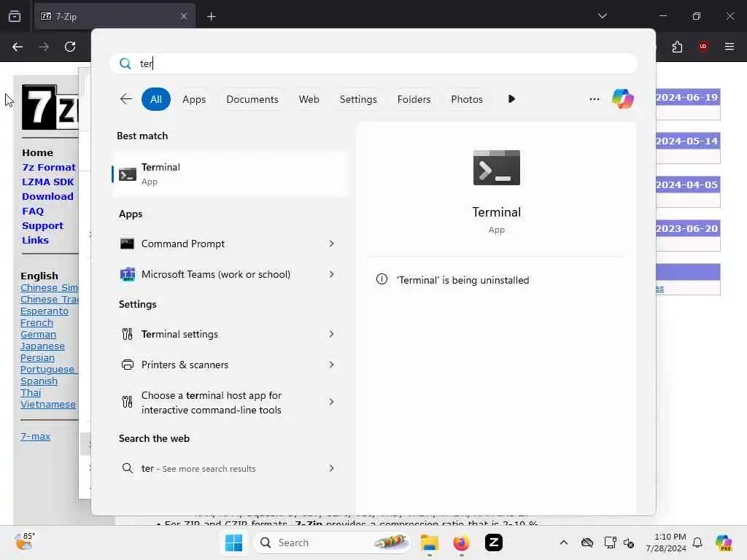
Task: Click the crossed-out cloud tray icon
Action: pyautogui.click(x=587, y=542)
